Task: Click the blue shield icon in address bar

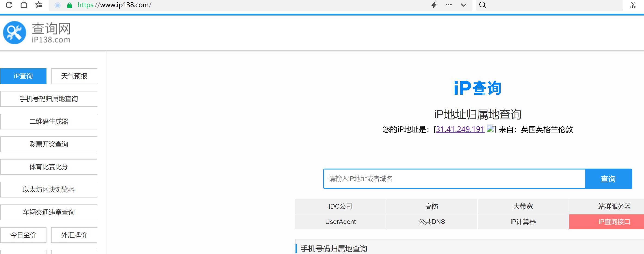Action: tap(58, 5)
